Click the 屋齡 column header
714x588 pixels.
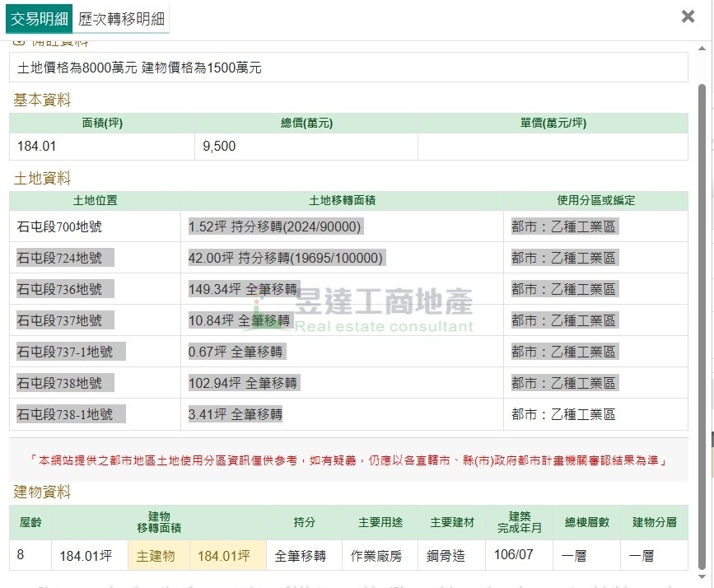click(30, 522)
